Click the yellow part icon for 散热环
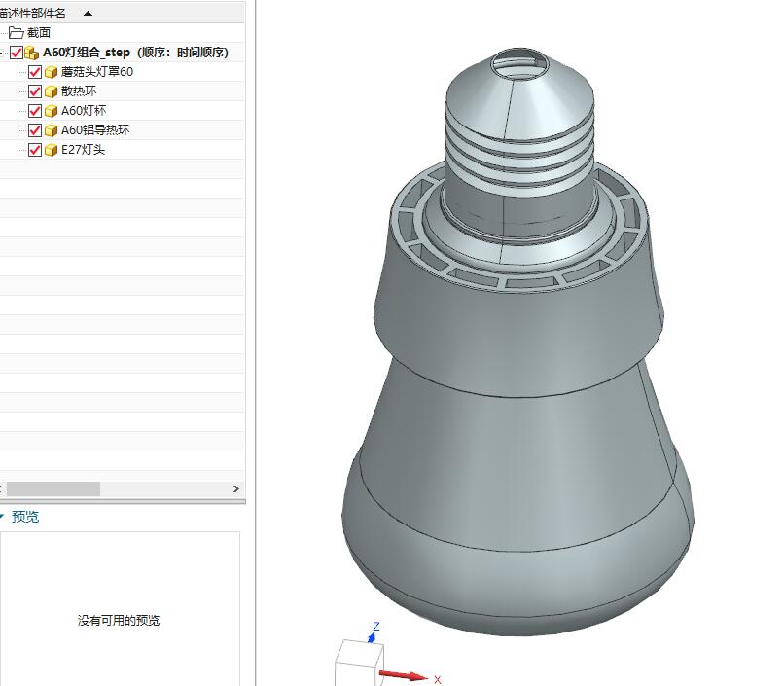The width and height of the screenshot is (784, 686). [x=51, y=91]
